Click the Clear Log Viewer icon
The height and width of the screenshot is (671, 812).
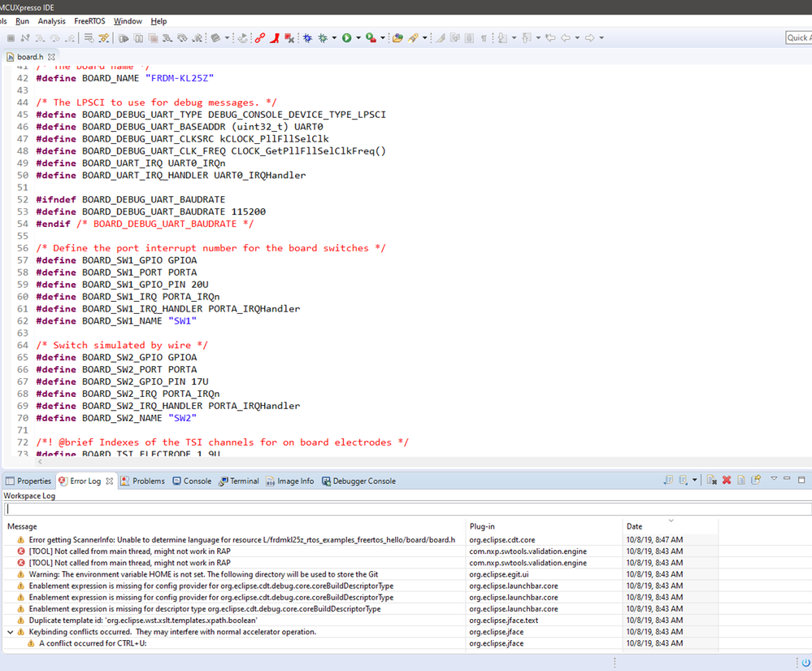pos(712,481)
